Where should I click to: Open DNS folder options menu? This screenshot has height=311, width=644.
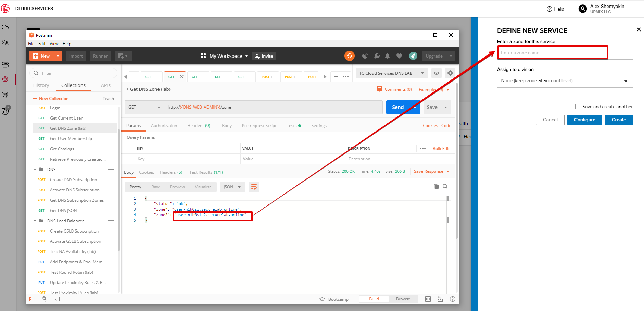[111, 169]
